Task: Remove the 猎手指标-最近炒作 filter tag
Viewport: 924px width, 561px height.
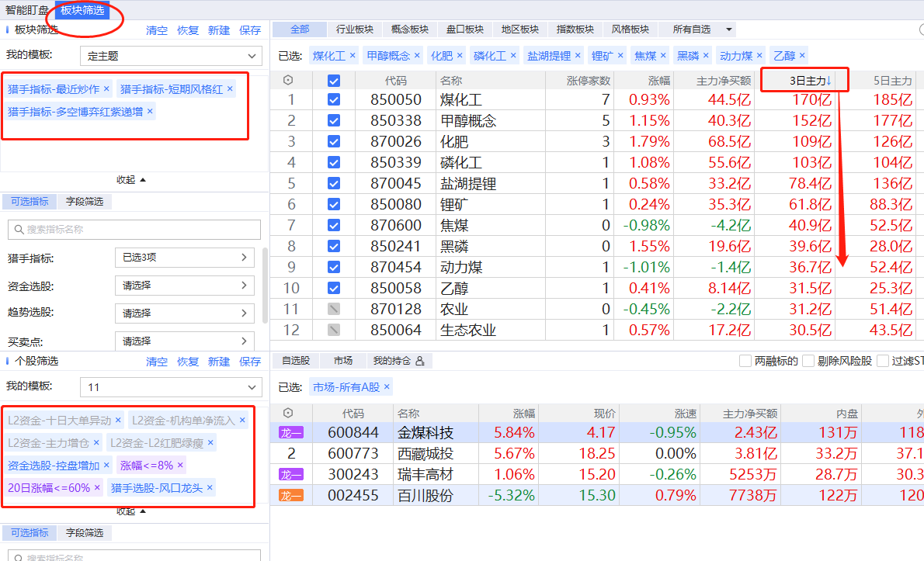Action: click(x=106, y=88)
